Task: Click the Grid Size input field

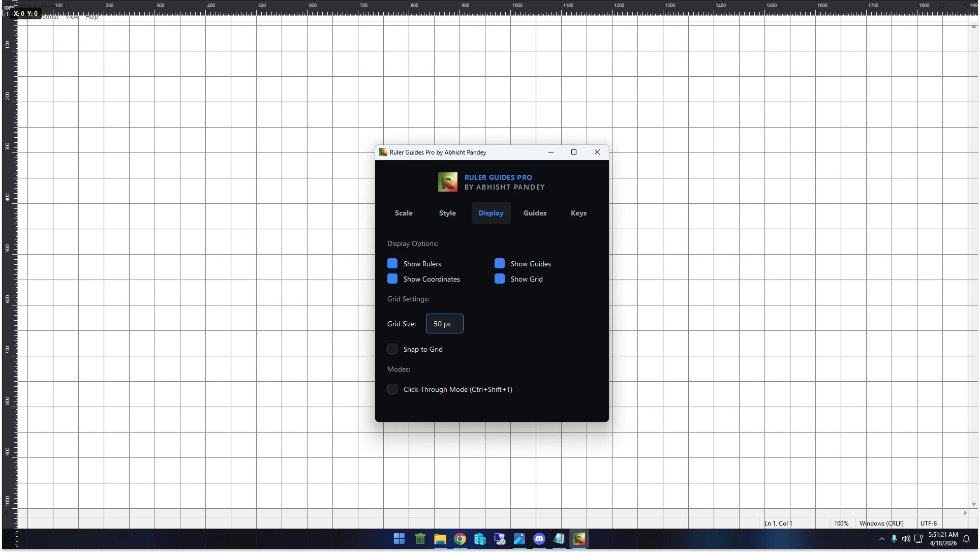Action: pos(444,324)
